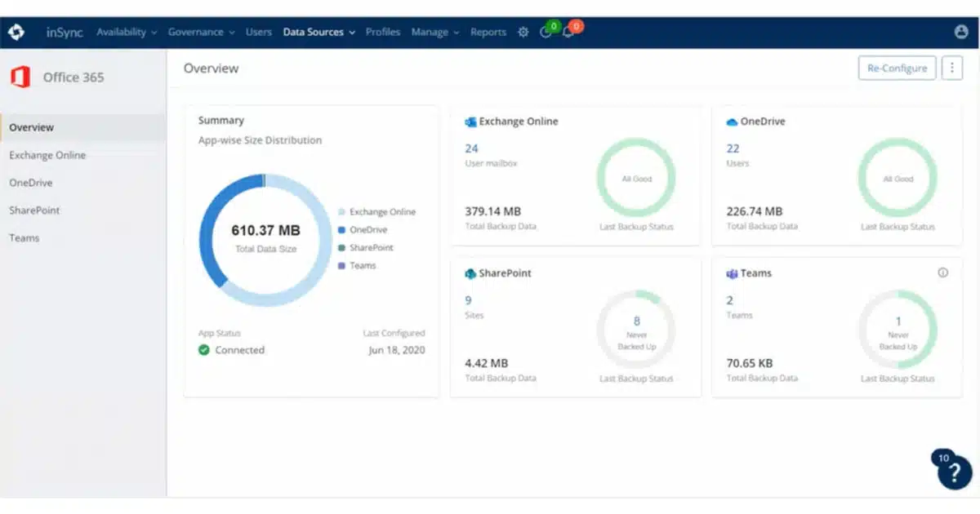Screen dimensions: 980x514
Task: Click the green Connected status check icon
Action: 204,350
